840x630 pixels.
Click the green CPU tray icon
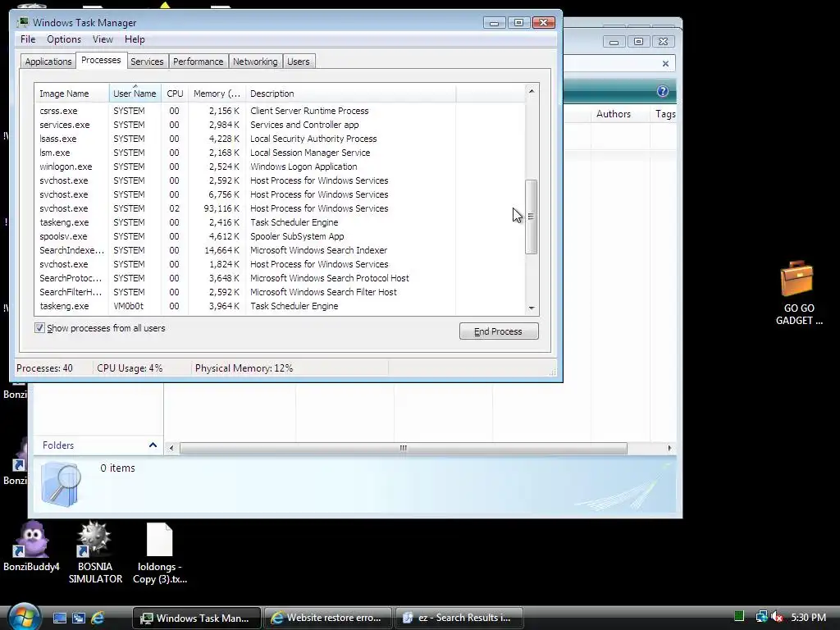[x=739, y=617]
